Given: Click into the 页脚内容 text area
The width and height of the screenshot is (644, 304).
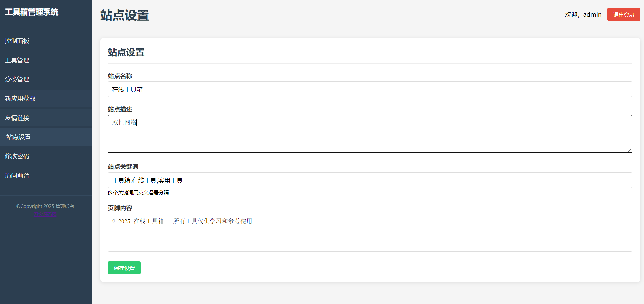Looking at the screenshot, I should 370,233.
